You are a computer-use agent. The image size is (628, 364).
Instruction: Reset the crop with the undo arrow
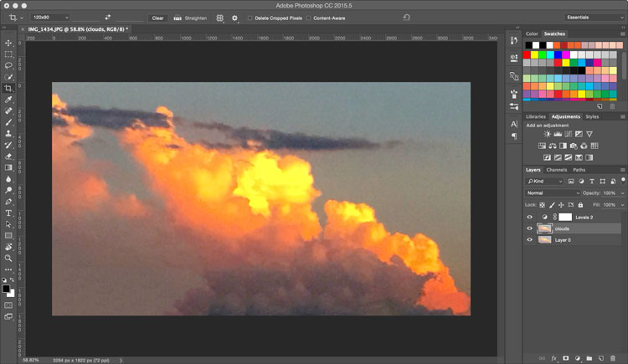[406, 18]
